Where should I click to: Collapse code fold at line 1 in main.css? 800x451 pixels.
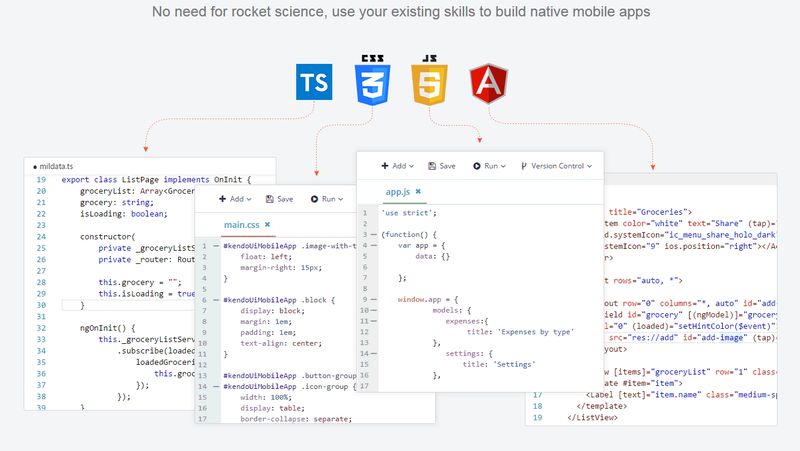[216, 246]
